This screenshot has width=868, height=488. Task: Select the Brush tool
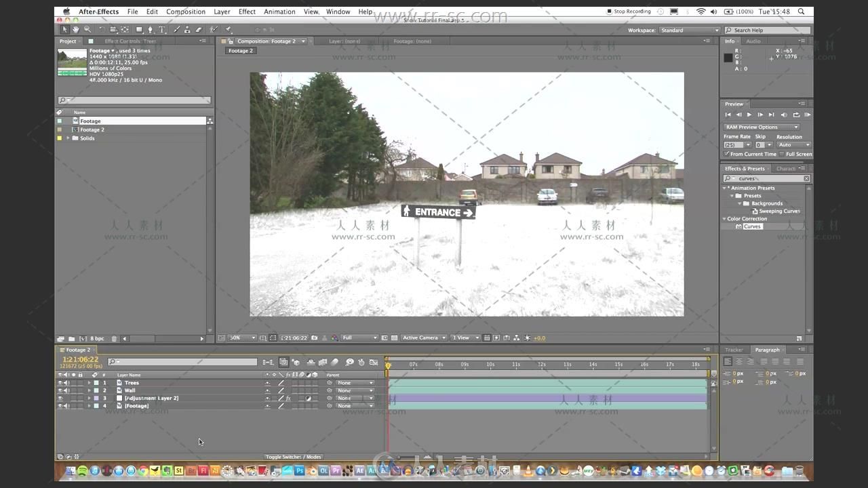(x=176, y=30)
